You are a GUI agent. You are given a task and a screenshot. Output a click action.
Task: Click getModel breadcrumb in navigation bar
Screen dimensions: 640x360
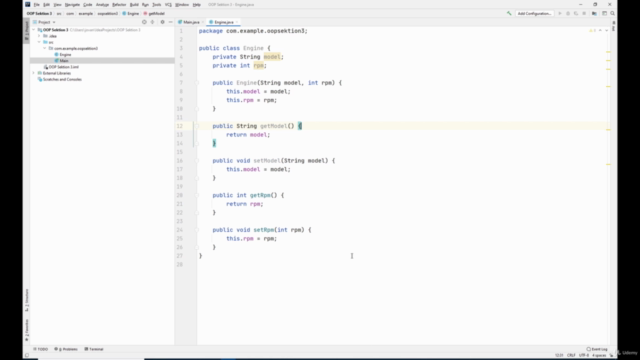(x=154, y=13)
